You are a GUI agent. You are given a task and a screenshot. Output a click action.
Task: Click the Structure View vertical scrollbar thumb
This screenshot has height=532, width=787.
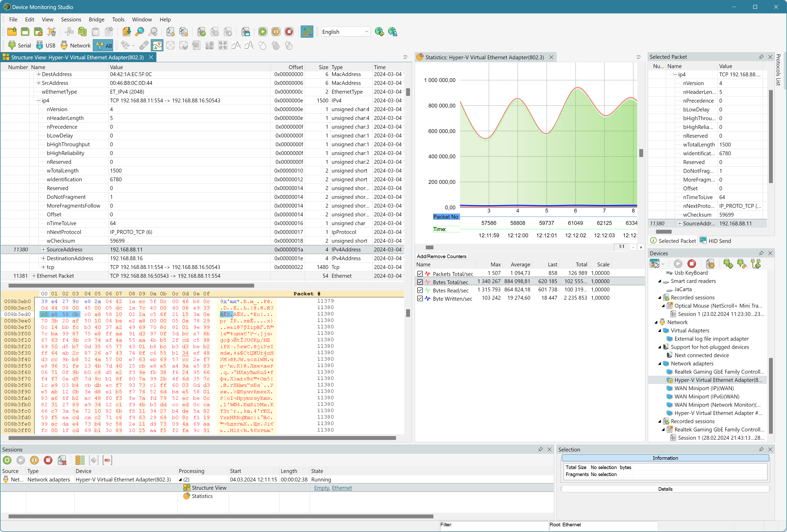coord(408,92)
